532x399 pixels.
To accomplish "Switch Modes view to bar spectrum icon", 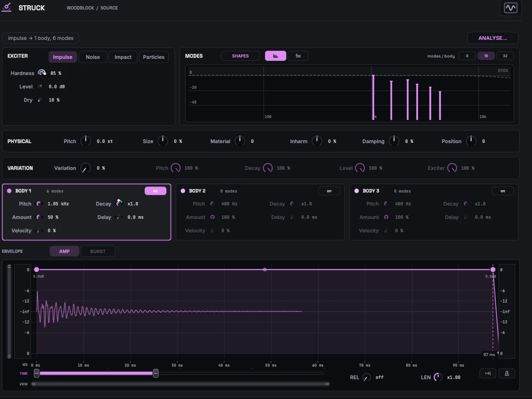I will [x=275, y=56].
